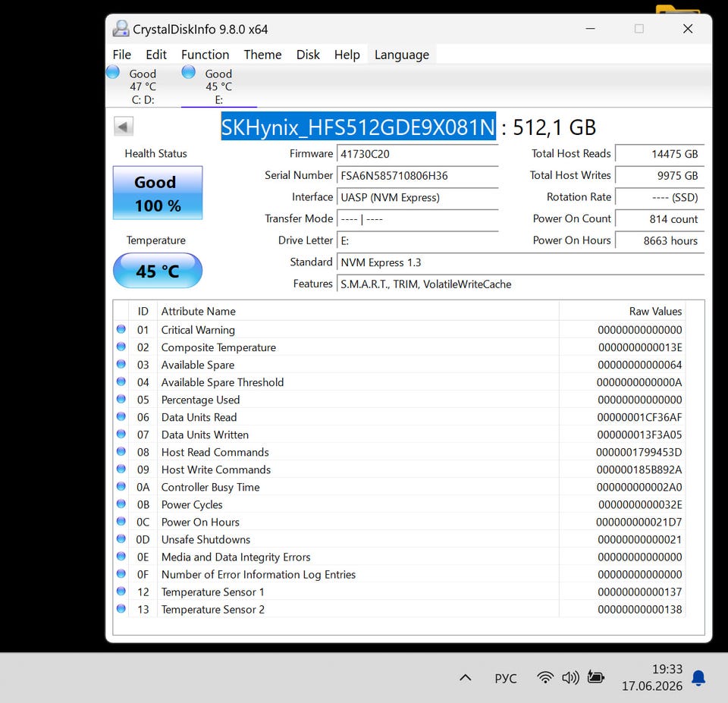Open the notification bell icon
The image size is (728, 703).
[698, 678]
